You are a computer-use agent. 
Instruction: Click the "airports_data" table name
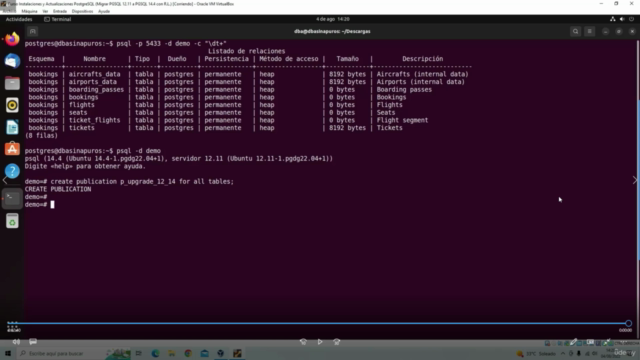pos(93,82)
